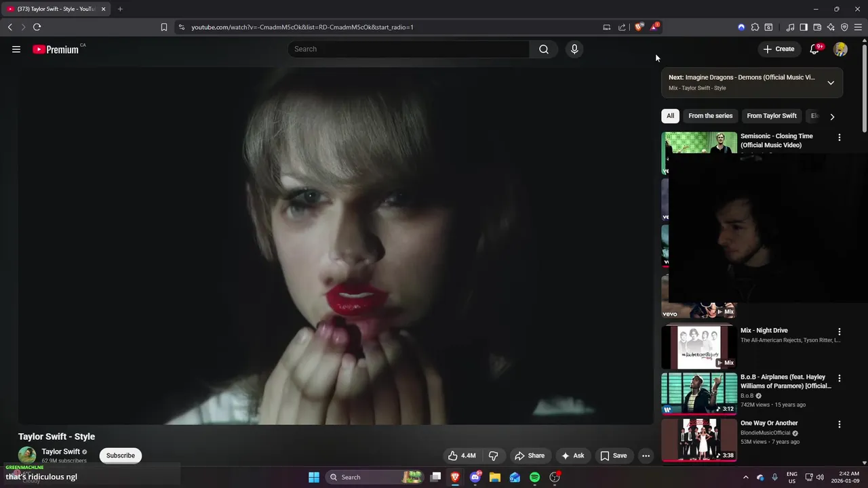868x488 pixels.
Task: Open Leo AI sparkle icon
Action: point(831,27)
